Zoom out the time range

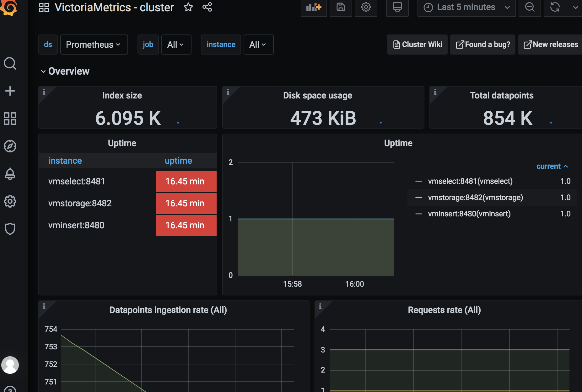tap(530, 7)
